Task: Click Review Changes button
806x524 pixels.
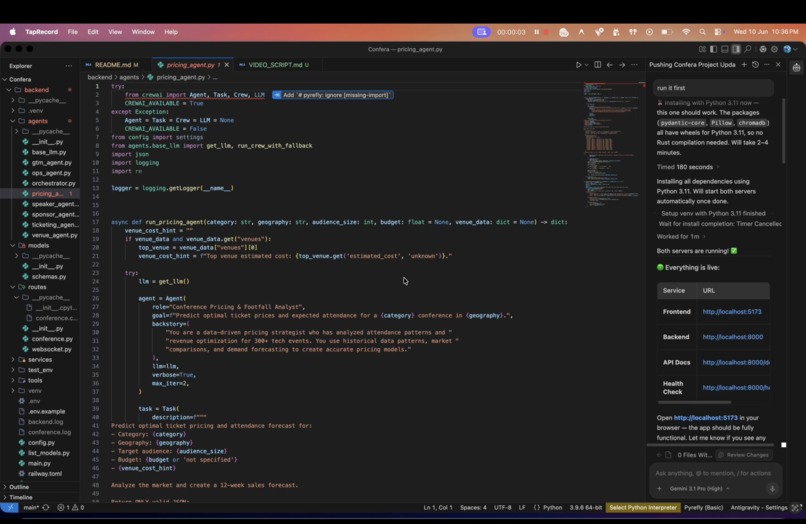Action: (x=743, y=455)
